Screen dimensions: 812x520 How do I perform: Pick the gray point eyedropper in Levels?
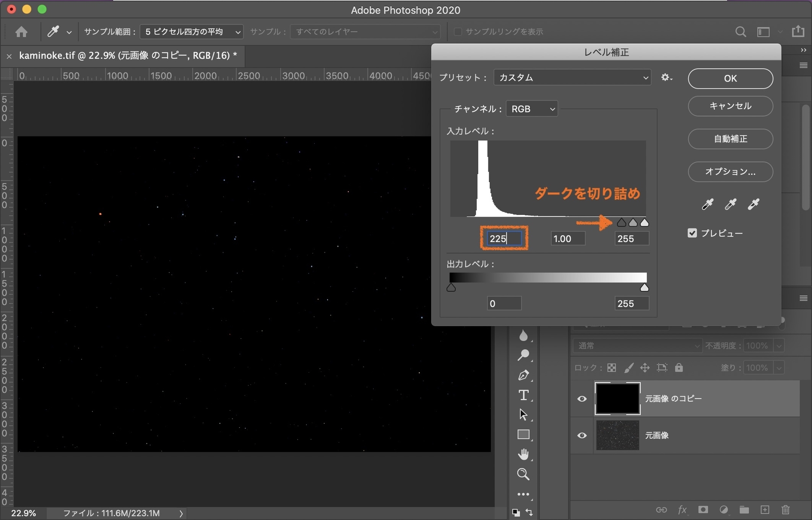(730, 204)
